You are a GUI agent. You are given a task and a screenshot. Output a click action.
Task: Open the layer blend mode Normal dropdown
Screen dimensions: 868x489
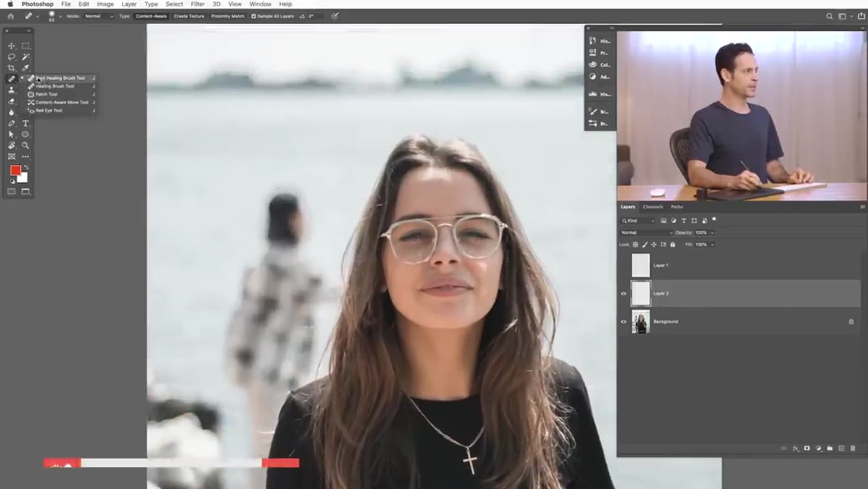click(647, 232)
